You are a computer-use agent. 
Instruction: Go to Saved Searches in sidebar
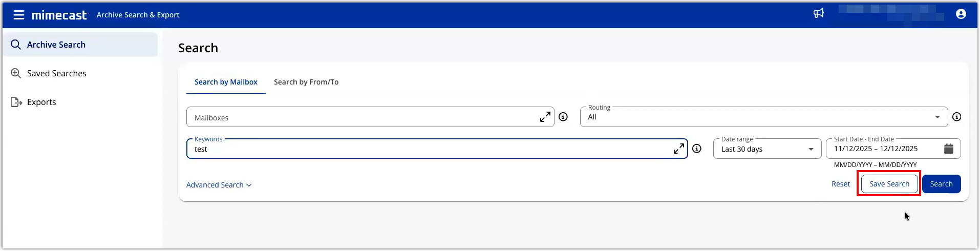click(56, 73)
